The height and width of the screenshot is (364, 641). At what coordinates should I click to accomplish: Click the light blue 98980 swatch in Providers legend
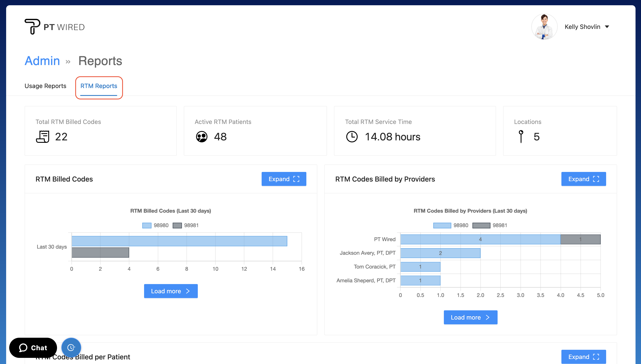pyautogui.click(x=442, y=225)
